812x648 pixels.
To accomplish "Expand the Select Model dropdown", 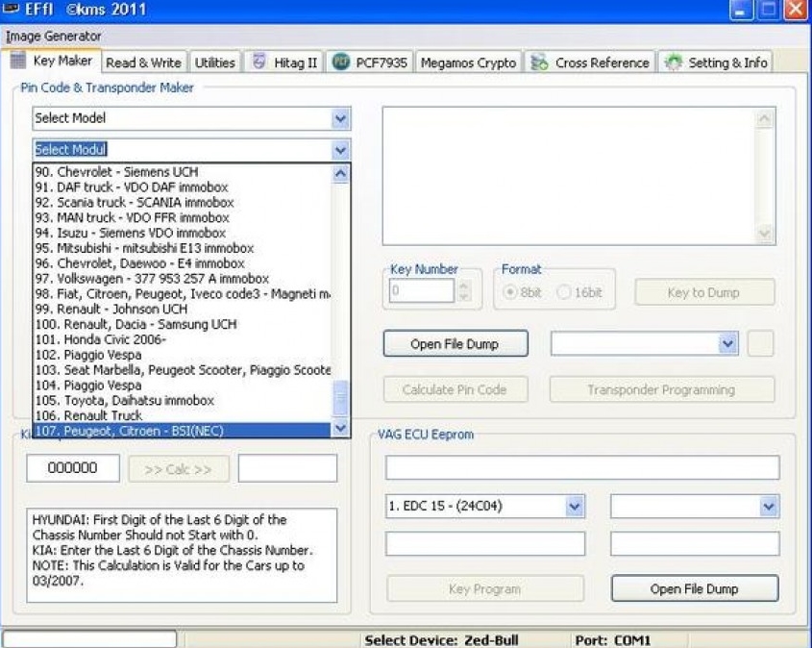I will [x=340, y=118].
